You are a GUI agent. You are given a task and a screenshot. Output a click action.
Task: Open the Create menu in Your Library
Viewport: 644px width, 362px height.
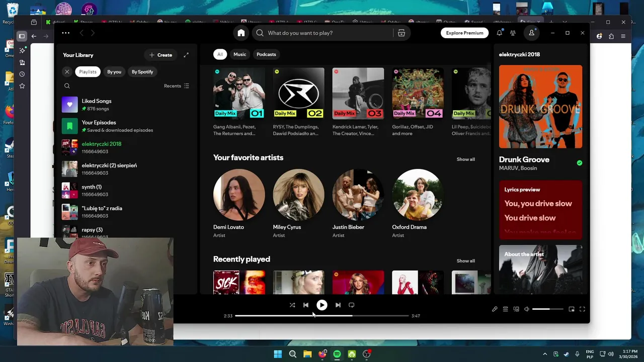(160, 55)
